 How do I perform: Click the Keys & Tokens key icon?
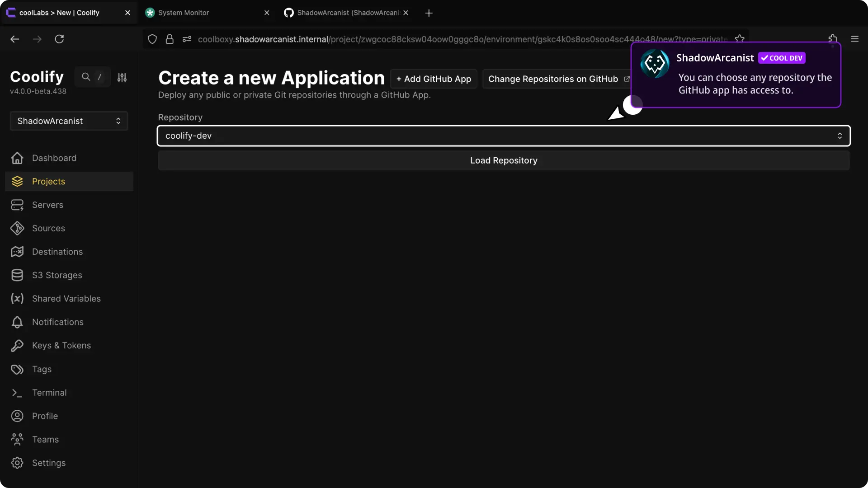pyautogui.click(x=17, y=346)
